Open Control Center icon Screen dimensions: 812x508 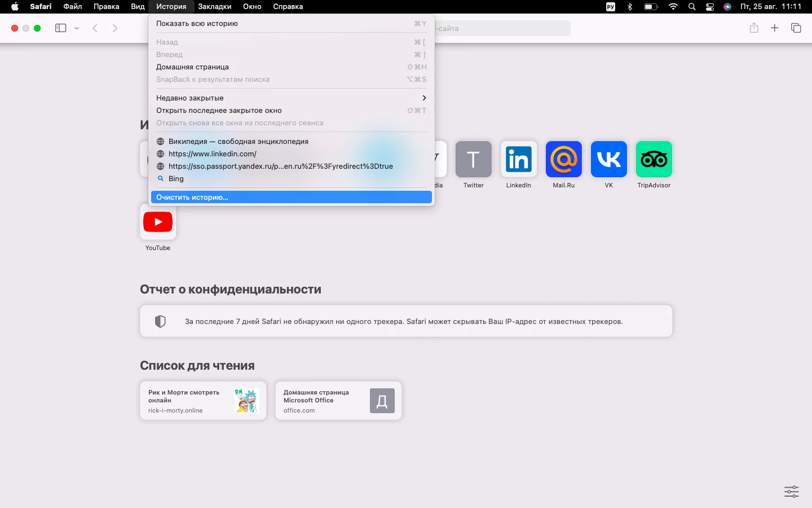pos(710,7)
